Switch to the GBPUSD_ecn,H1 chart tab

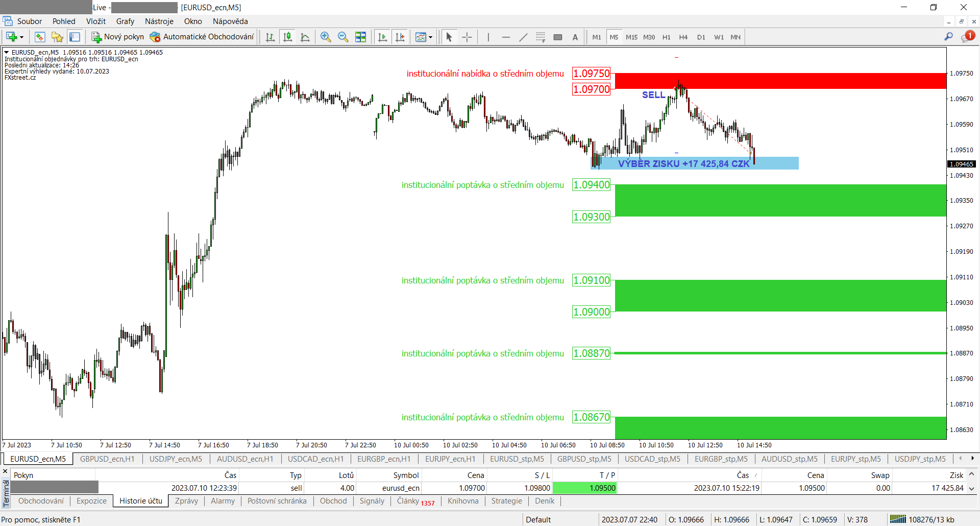pyautogui.click(x=107, y=459)
